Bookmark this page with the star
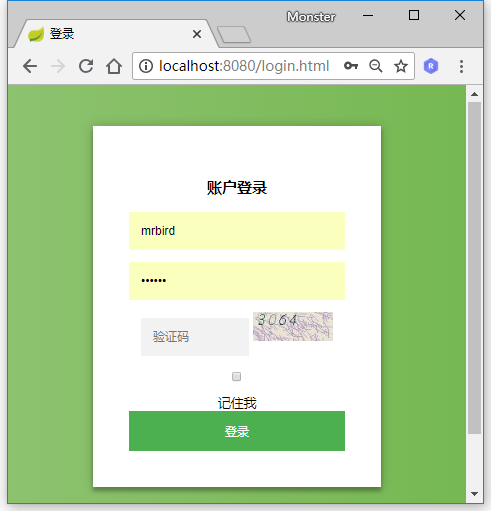This screenshot has height=511, width=491. [401, 66]
